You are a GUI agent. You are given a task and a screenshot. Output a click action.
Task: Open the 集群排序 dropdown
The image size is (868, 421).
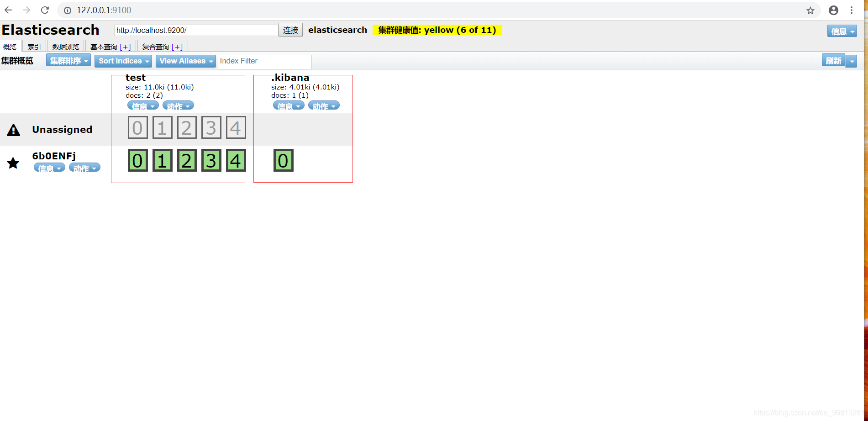[x=68, y=61]
